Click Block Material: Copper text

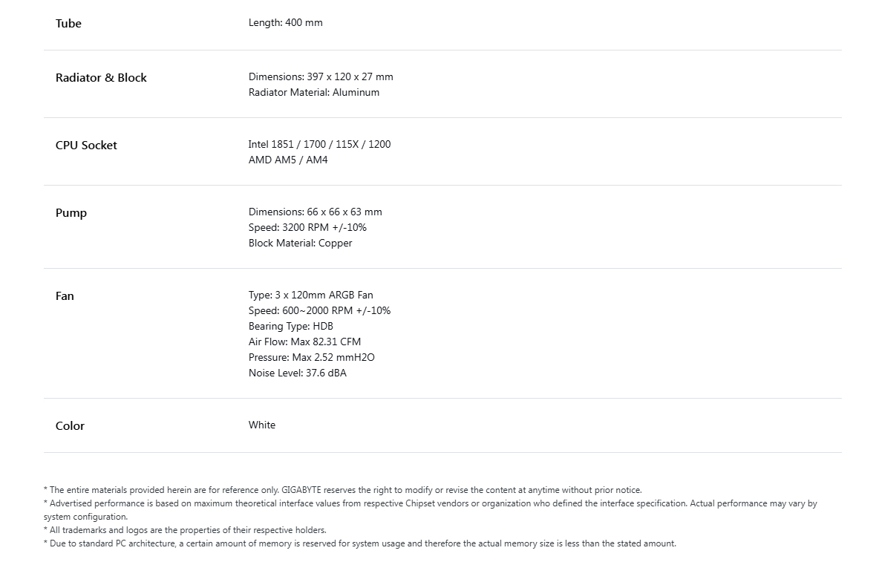(x=301, y=244)
